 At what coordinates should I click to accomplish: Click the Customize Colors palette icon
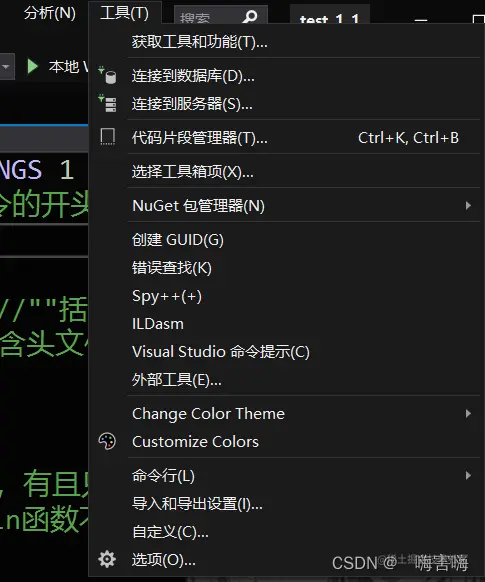pyautogui.click(x=107, y=441)
